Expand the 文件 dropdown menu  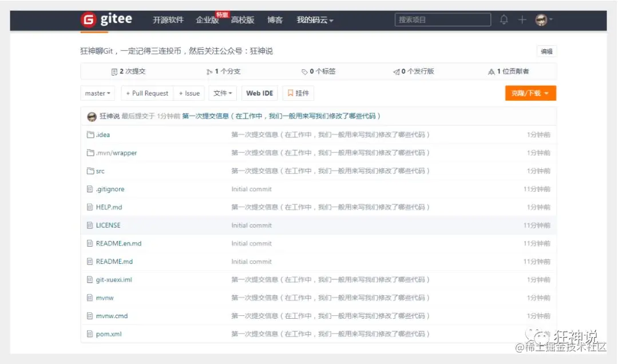pos(223,93)
